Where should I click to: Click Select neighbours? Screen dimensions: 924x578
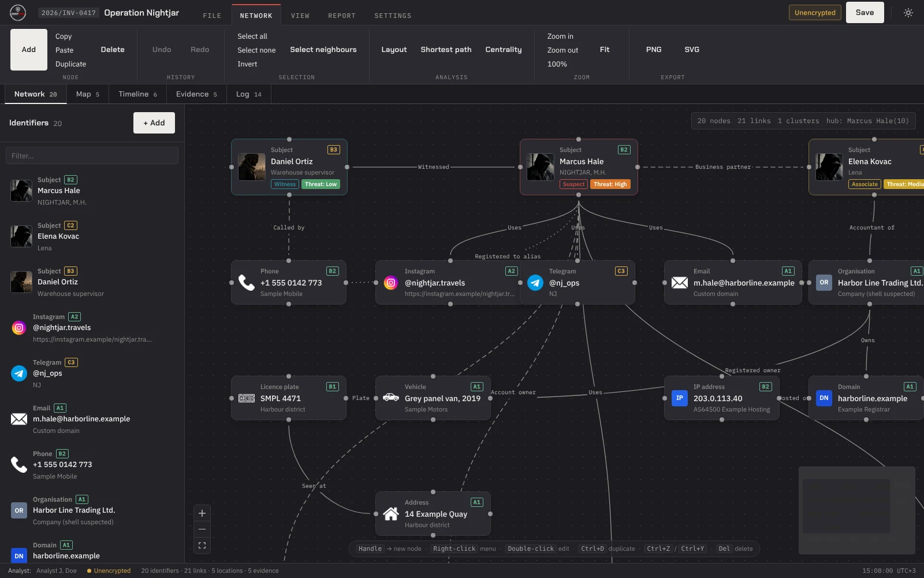pos(323,50)
